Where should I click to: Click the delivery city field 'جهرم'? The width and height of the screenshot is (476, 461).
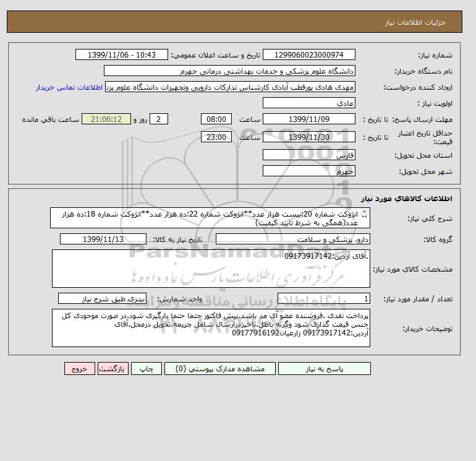point(308,171)
